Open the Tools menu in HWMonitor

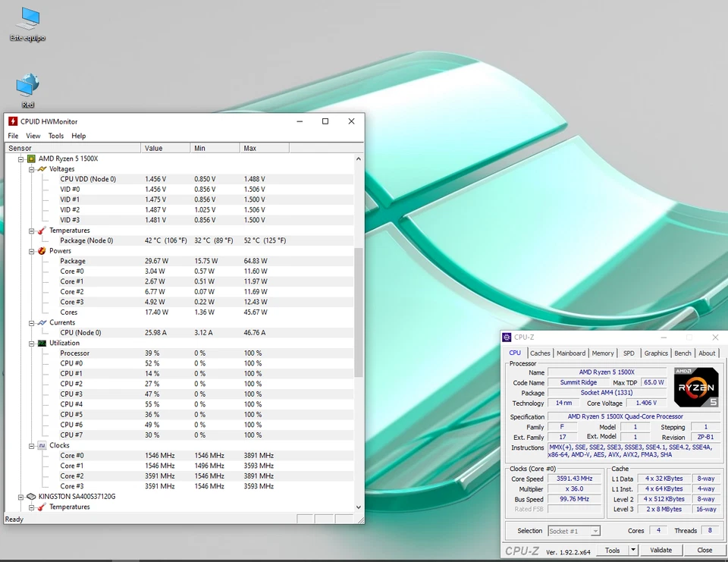click(x=55, y=136)
